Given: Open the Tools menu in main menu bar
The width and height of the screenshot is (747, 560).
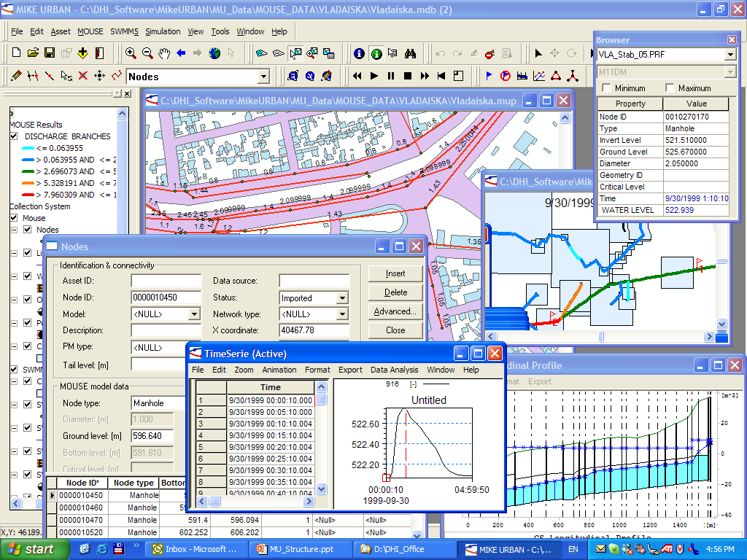Looking at the screenshot, I should [x=220, y=31].
